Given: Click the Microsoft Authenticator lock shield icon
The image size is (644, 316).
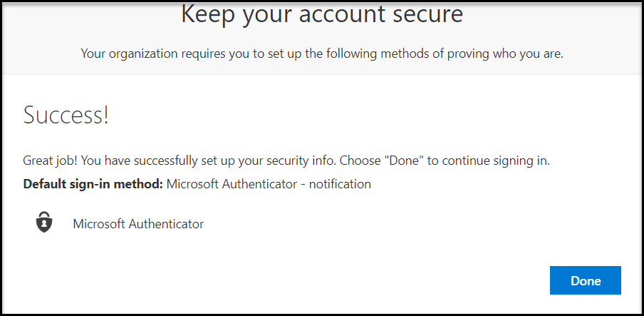Looking at the screenshot, I should point(44,223).
